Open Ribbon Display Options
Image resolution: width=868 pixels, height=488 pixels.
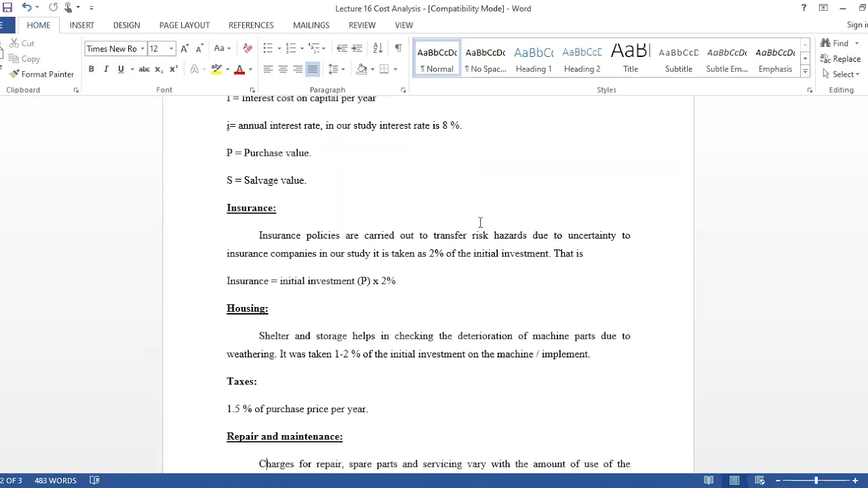(823, 8)
